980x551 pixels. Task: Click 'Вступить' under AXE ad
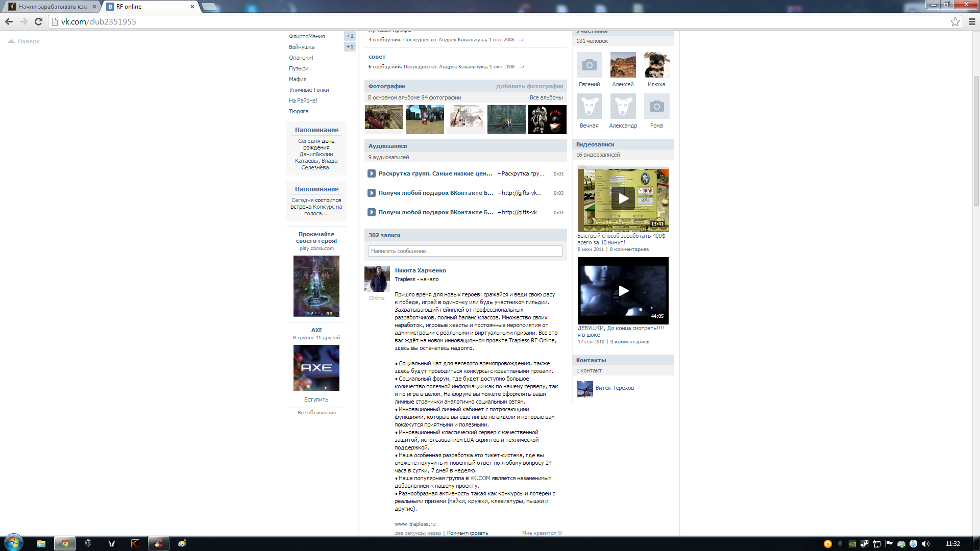pos(316,399)
